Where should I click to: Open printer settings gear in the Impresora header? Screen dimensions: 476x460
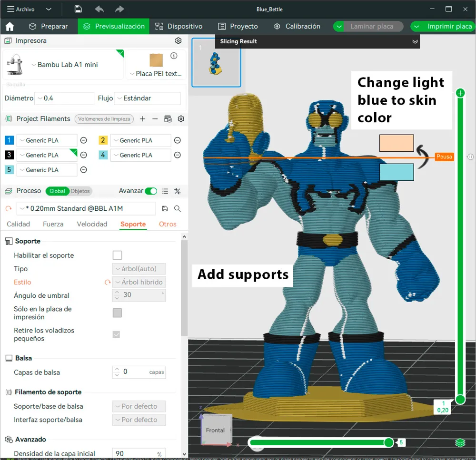point(178,40)
